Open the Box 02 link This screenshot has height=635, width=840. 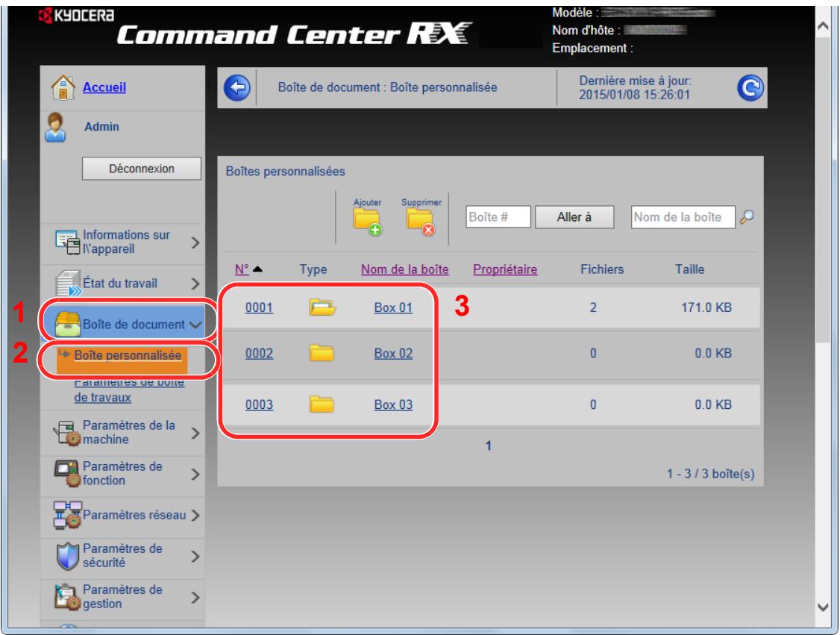click(x=393, y=353)
